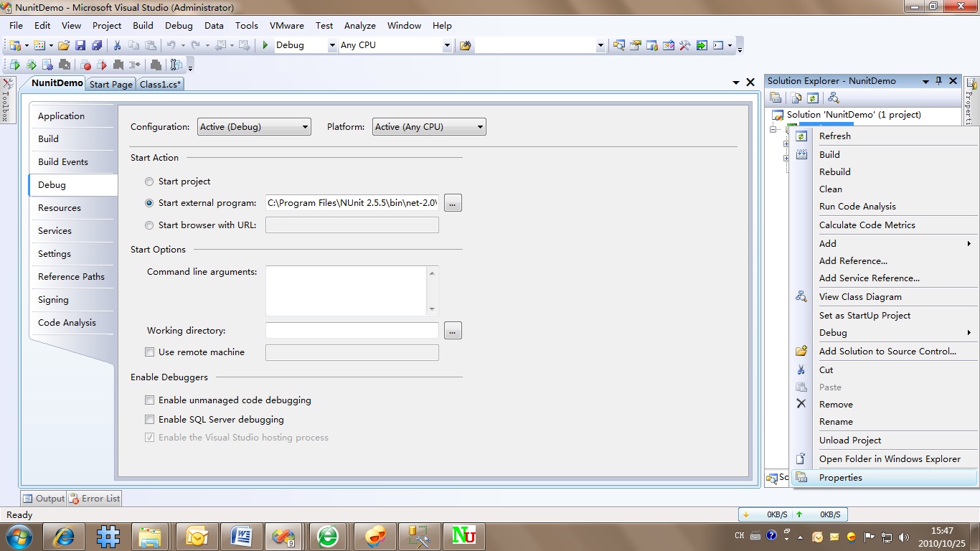The width and height of the screenshot is (980, 551).
Task: Open the Analyze menu
Action: pyautogui.click(x=359, y=25)
